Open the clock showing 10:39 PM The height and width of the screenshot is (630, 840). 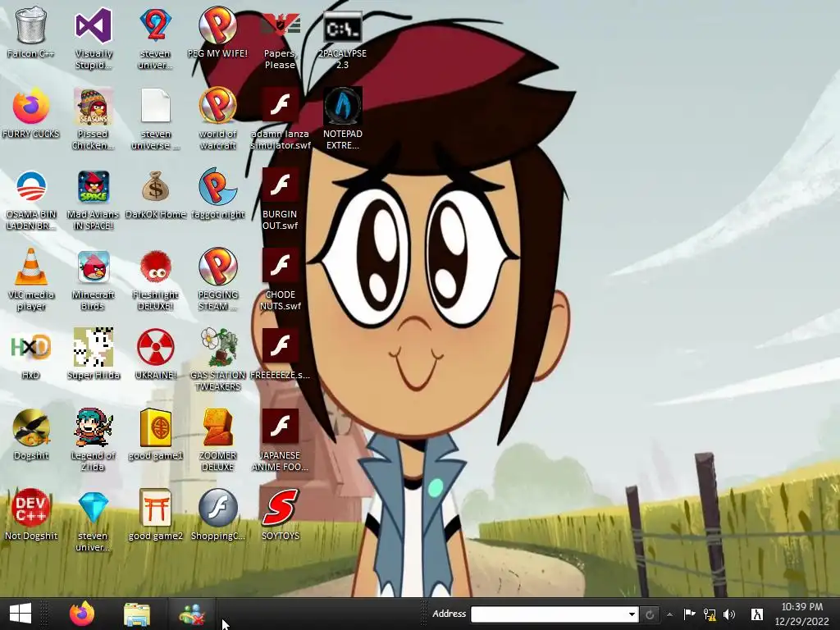(x=802, y=614)
